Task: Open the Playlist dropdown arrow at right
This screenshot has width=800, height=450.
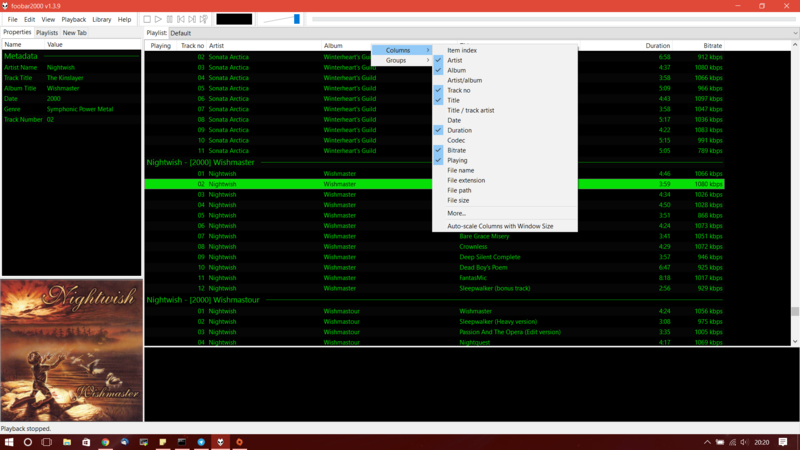Action: click(795, 33)
